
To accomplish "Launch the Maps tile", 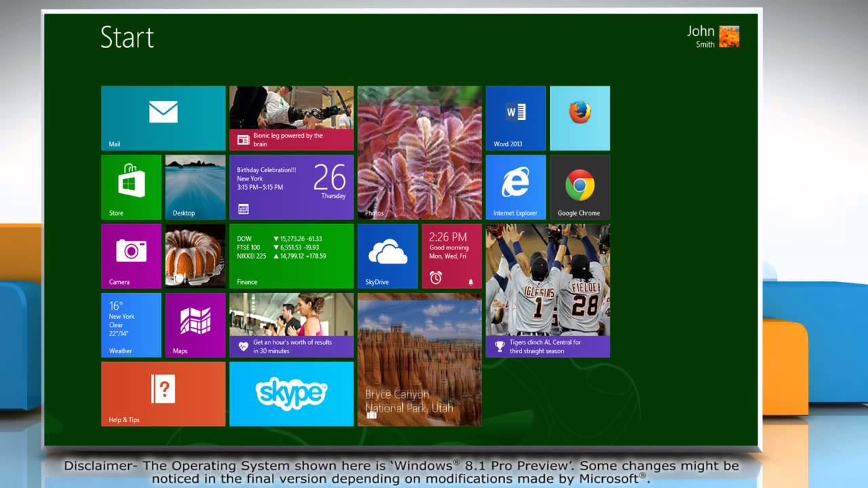I will (x=195, y=325).
